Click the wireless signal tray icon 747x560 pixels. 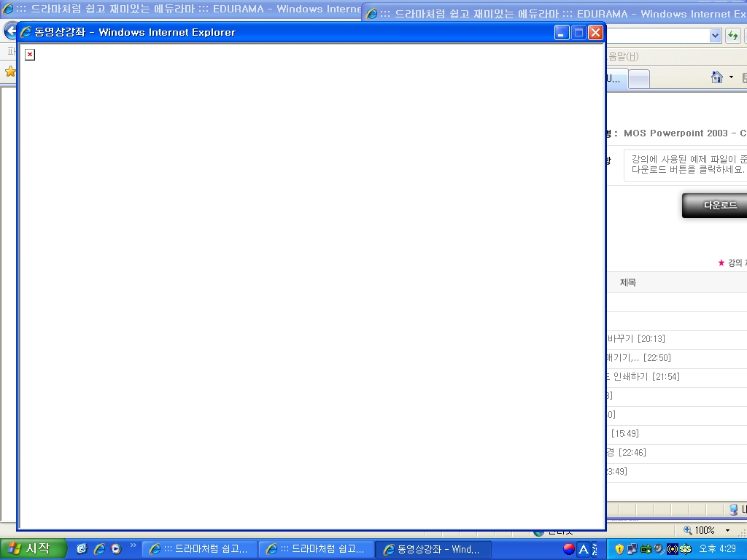pyautogui.click(x=672, y=549)
